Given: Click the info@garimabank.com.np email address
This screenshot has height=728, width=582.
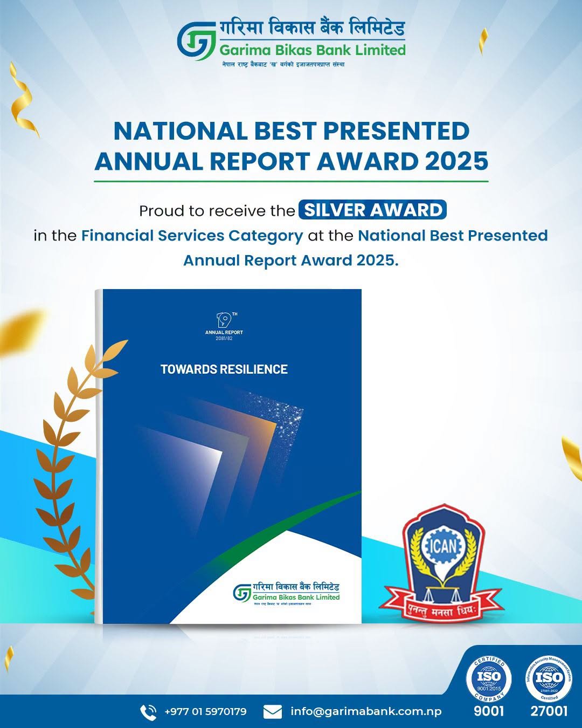Looking at the screenshot, I should point(366,711).
